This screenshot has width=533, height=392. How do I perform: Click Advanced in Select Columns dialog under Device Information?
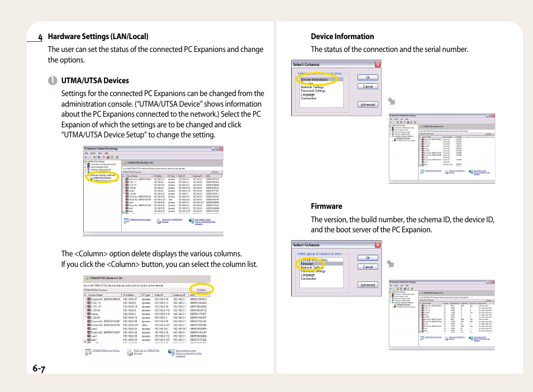click(x=368, y=104)
